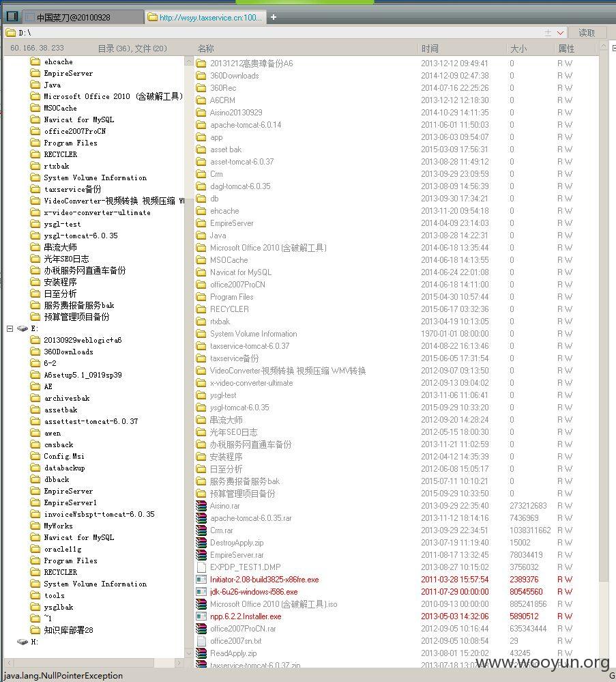Select the H: drive in tree

pyautogui.click(x=35, y=642)
